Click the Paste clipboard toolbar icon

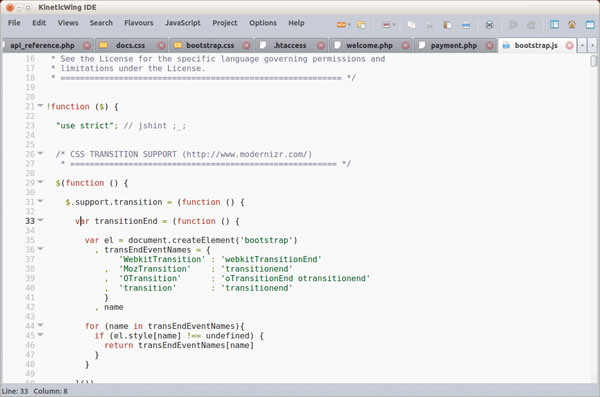pyautogui.click(x=447, y=25)
